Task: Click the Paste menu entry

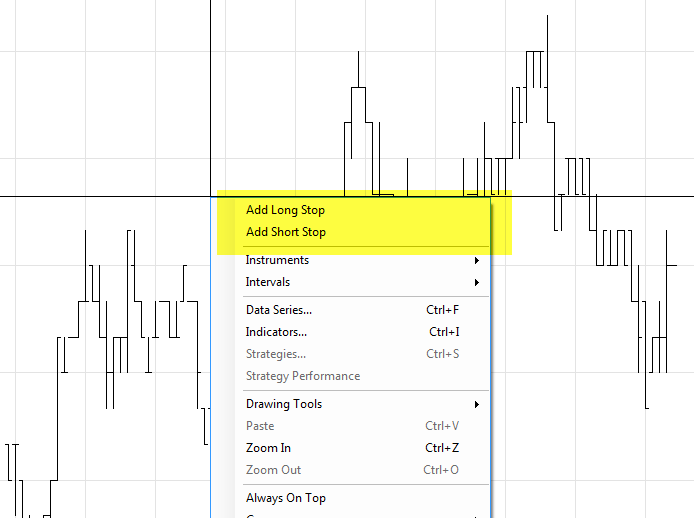Action: (260, 426)
